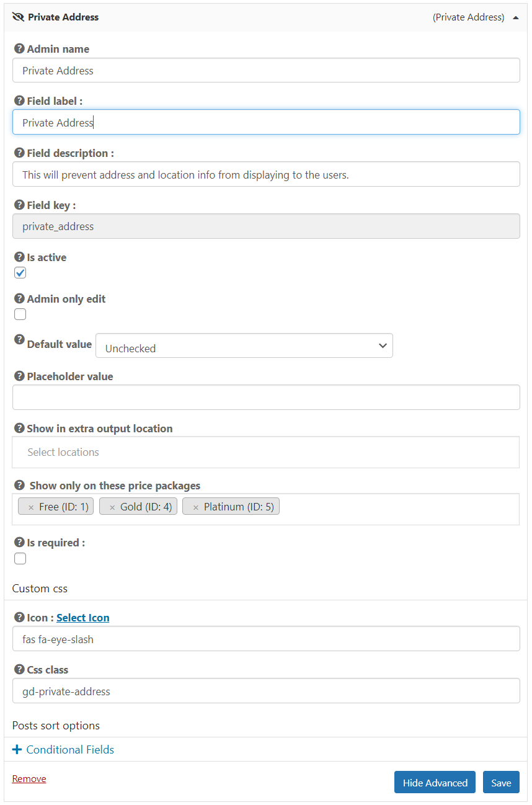Open Select Icon link

82,617
